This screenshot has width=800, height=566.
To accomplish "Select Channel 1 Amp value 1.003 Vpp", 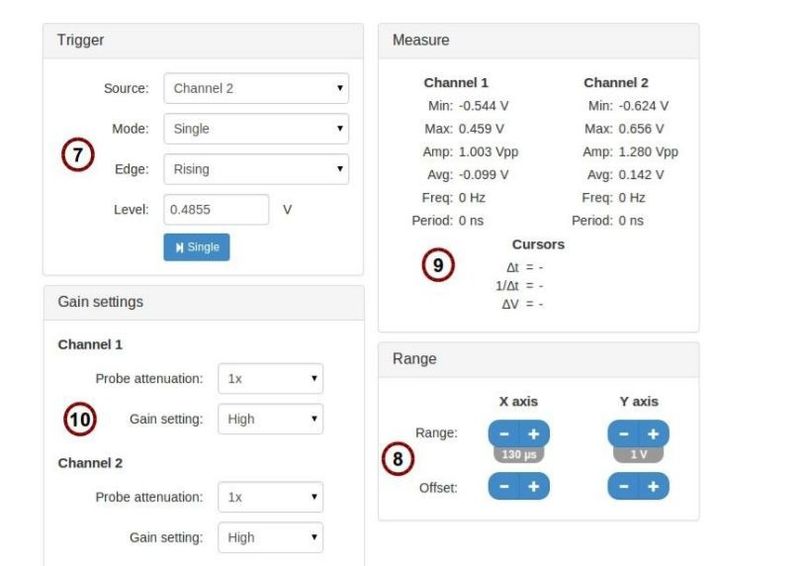I will coord(488,152).
